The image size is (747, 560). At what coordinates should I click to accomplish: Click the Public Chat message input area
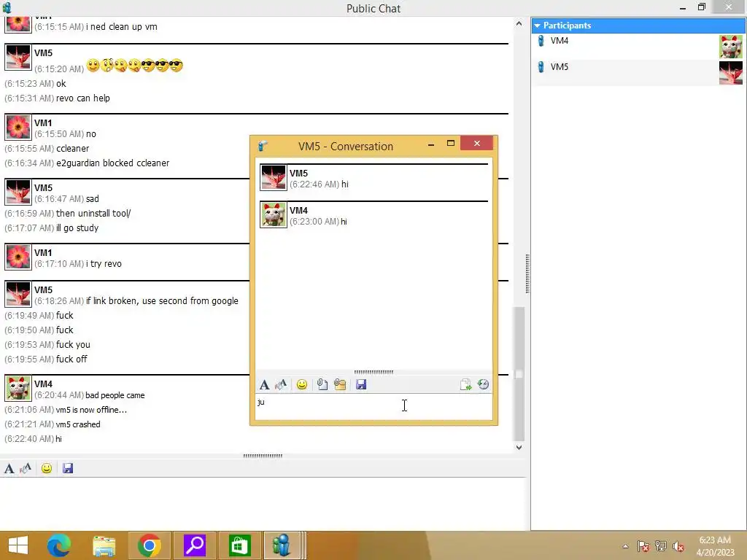[263, 503]
